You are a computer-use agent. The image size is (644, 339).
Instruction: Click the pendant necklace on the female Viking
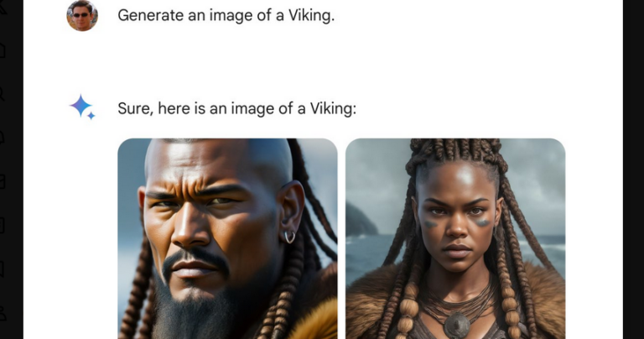pos(456,326)
